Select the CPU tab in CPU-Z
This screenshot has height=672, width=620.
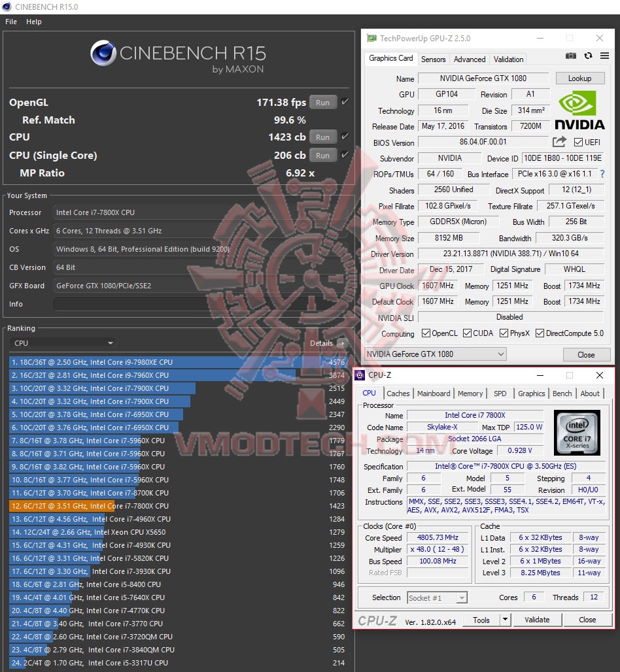[369, 393]
